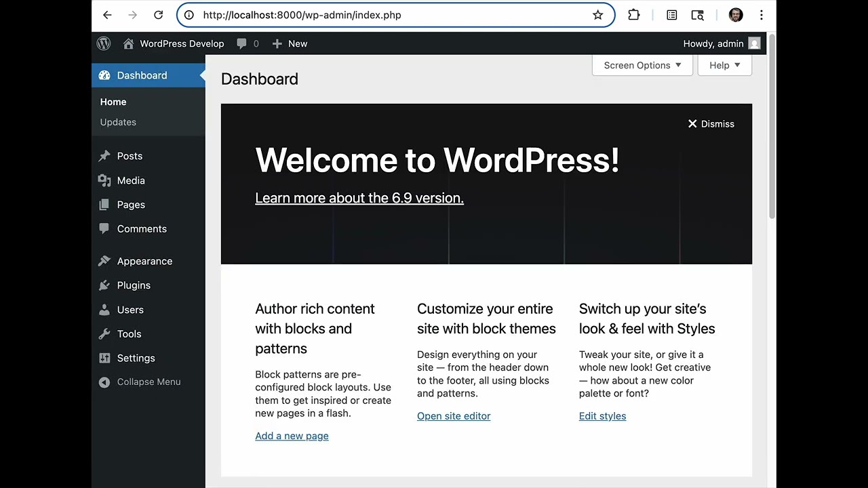This screenshot has height=488, width=868.
Task: Click the browser forward arrow
Action: tap(133, 15)
